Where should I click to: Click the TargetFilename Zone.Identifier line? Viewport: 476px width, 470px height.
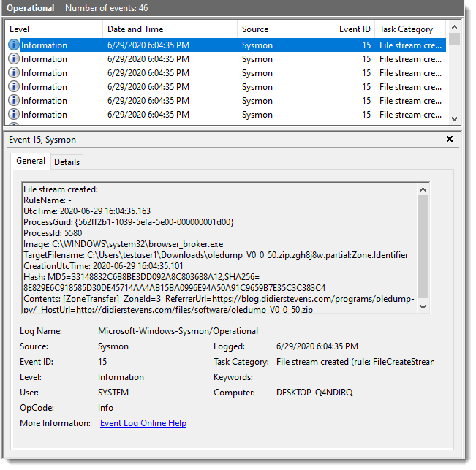click(x=216, y=255)
